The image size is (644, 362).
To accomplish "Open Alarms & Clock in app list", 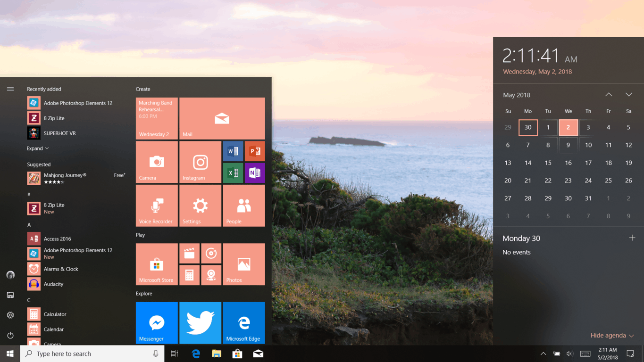I will tap(77, 269).
